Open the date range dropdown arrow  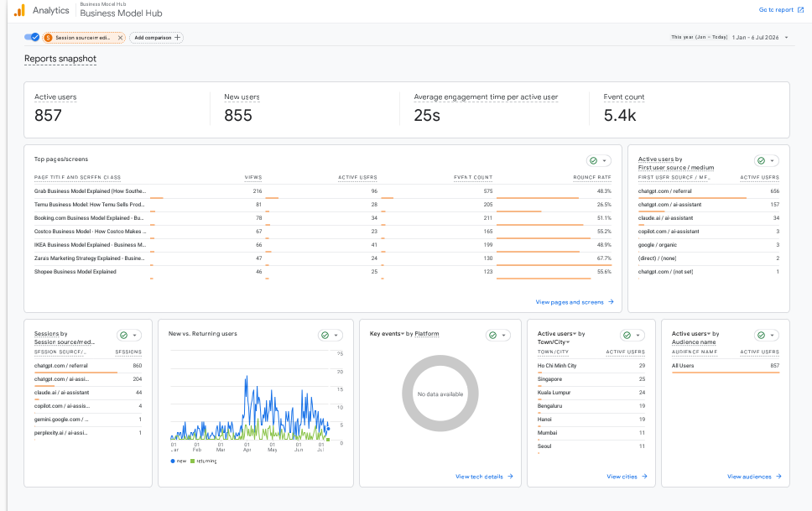click(786, 37)
